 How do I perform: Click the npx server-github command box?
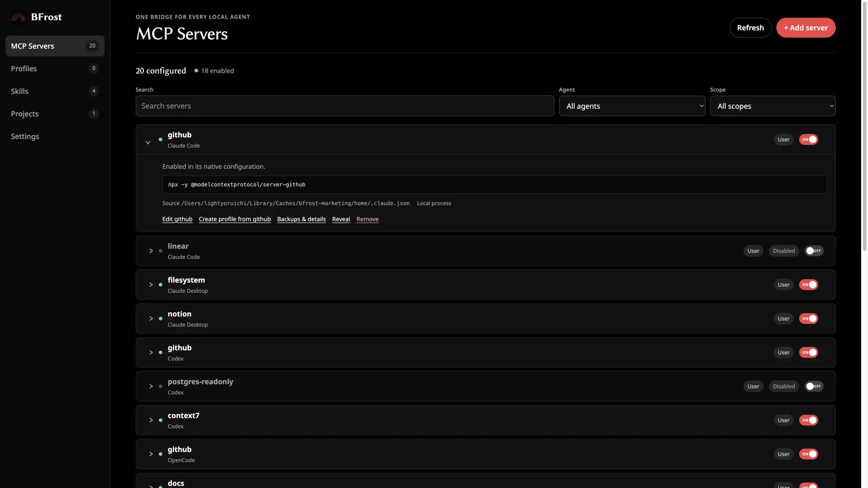click(x=495, y=185)
